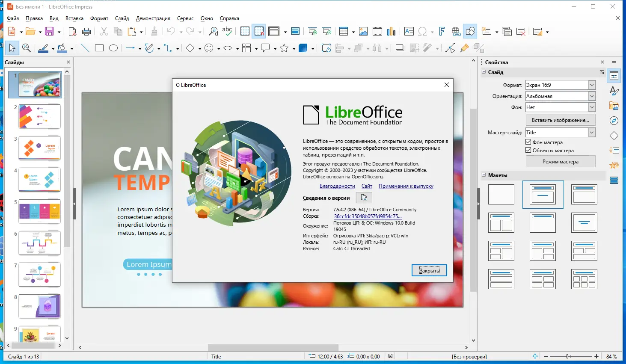The height and width of the screenshot is (364, 626).
Task: Toggle Extrusion on the drawing toolbar
Action: pos(479,48)
